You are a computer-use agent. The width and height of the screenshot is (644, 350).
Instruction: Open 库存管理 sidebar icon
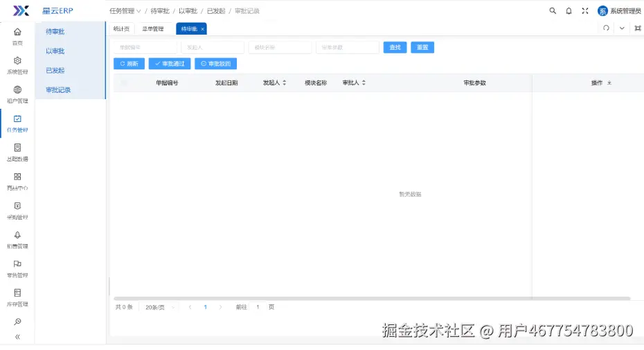(17, 293)
